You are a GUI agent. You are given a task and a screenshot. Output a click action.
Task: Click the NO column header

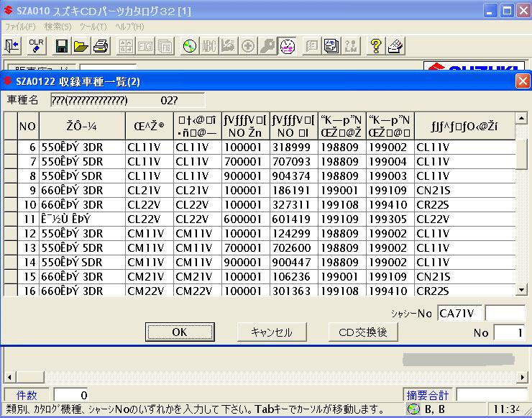[x=28, y=126]
